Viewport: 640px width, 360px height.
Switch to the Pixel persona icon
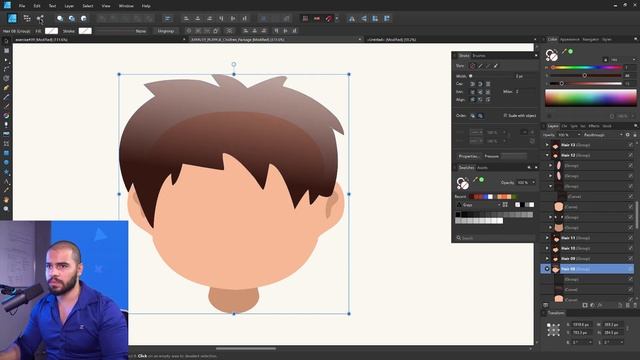(x=27, y=18)
